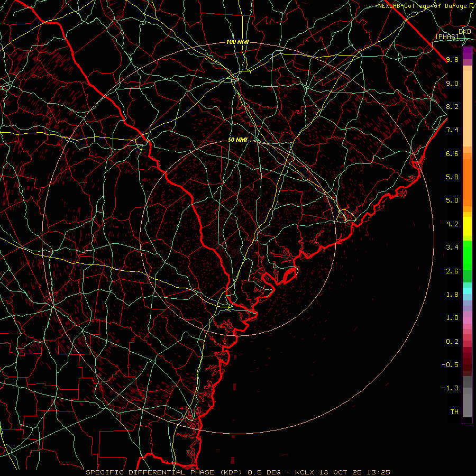Click the 13:25 timestamp in caption
Image resolution: width=476 pixels, height=476 pixels.
(x=378, y=472)
